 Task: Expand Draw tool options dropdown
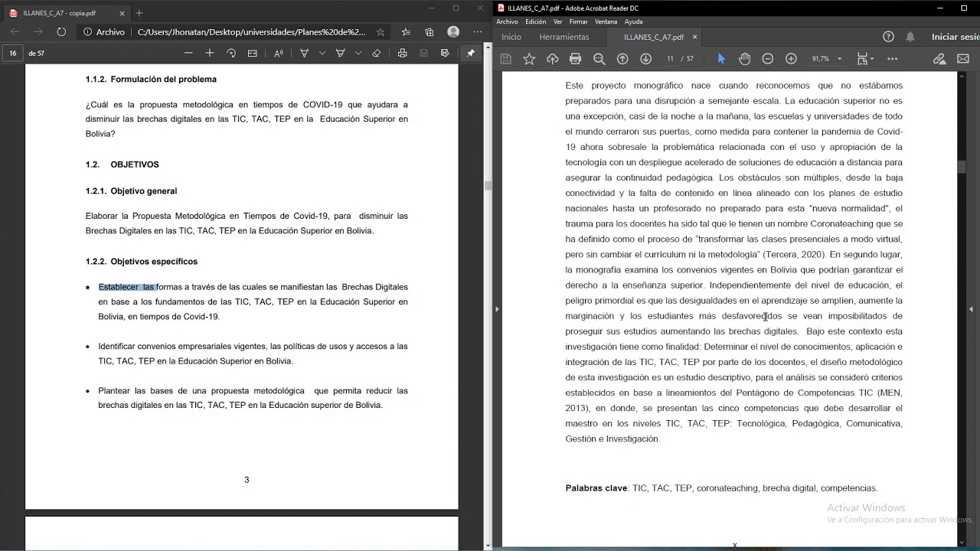point(322,54)
